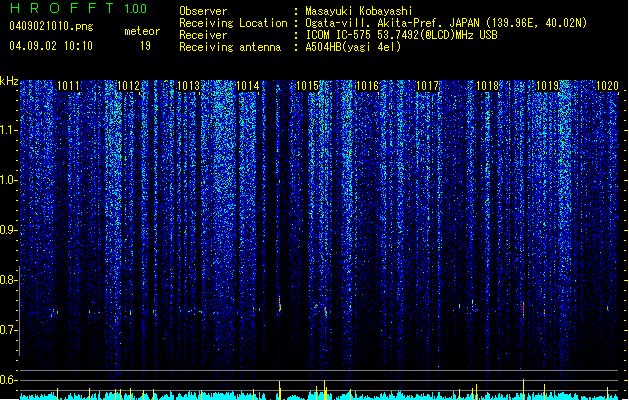Click the Observer label
The width and height of the screenshot is (629, 400).
pyautogui.click(x=203, y=11)
